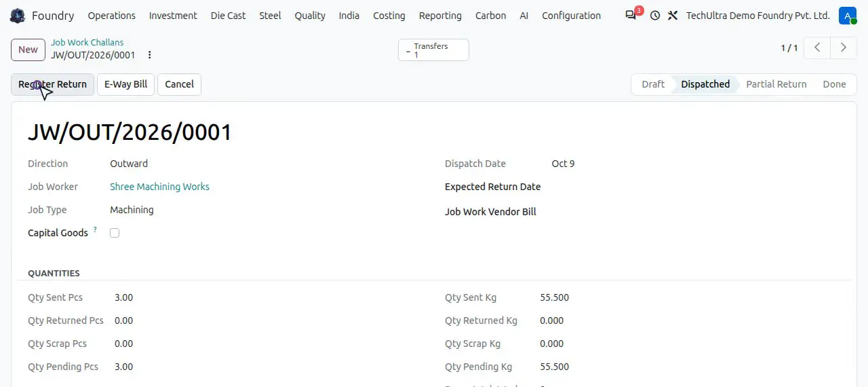Click the Dispatch Date value Oct 9
The image size is (868, 387).
point(563,164)
